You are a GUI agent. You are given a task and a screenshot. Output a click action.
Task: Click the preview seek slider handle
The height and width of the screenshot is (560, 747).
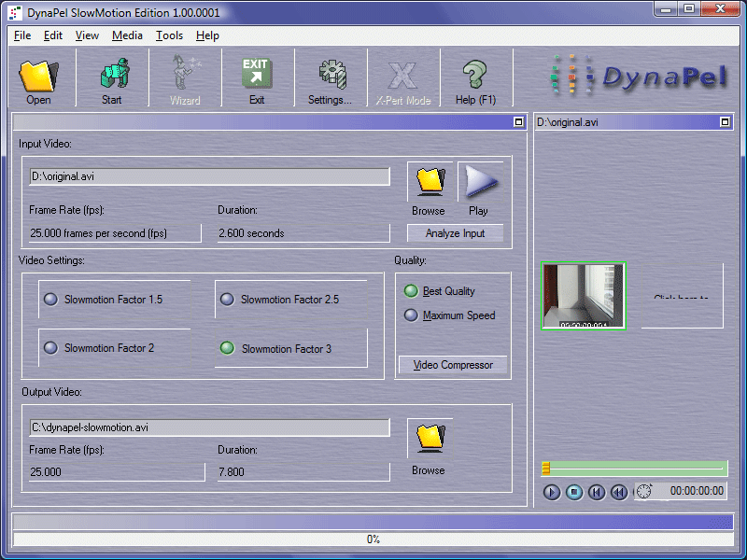click(546, 469)
